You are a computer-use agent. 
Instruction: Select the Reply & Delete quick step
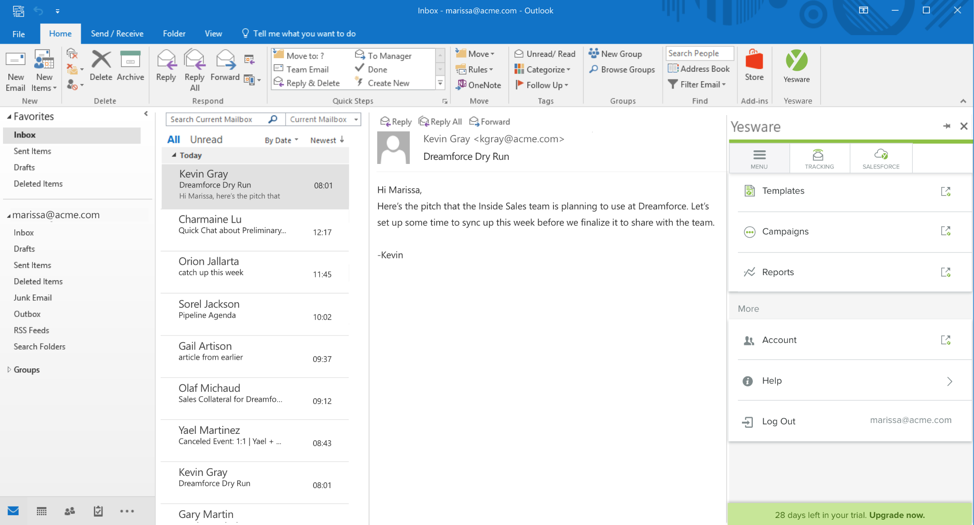pyautogui.click(x=307, y=83)
